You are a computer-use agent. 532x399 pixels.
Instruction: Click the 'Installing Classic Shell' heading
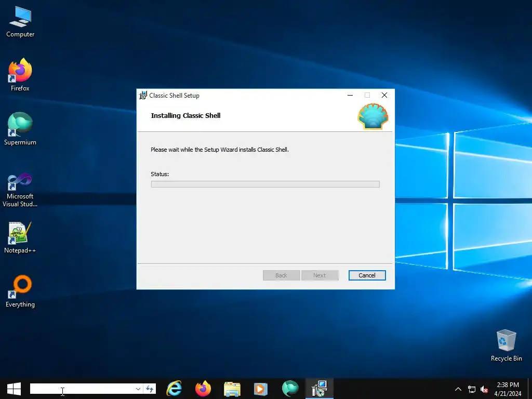[x=185, y=116]
